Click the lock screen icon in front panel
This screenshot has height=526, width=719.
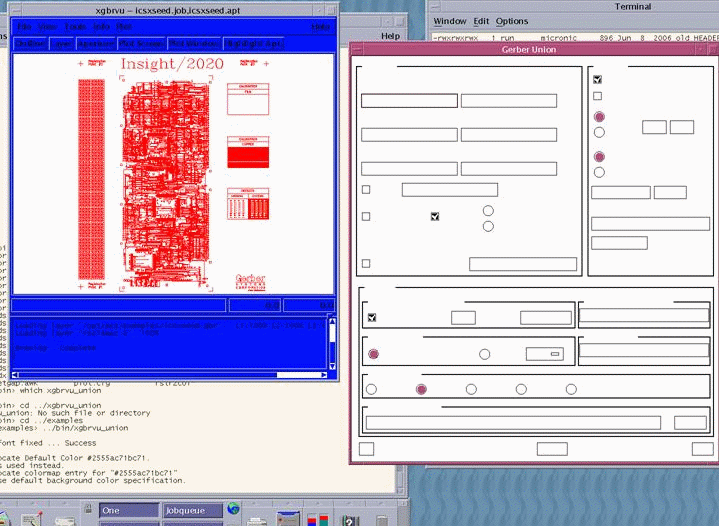tap(88, 508)
